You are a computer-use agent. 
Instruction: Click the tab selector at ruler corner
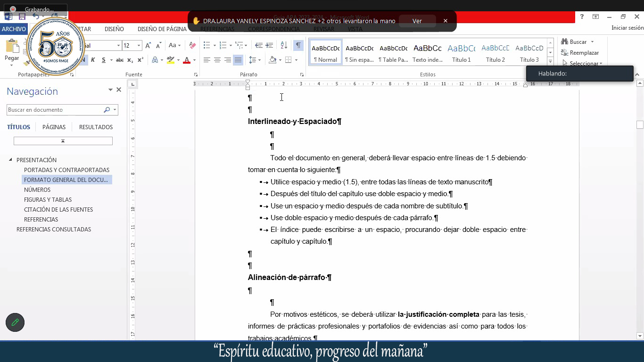pyautogui.click(x=133, y=84)
